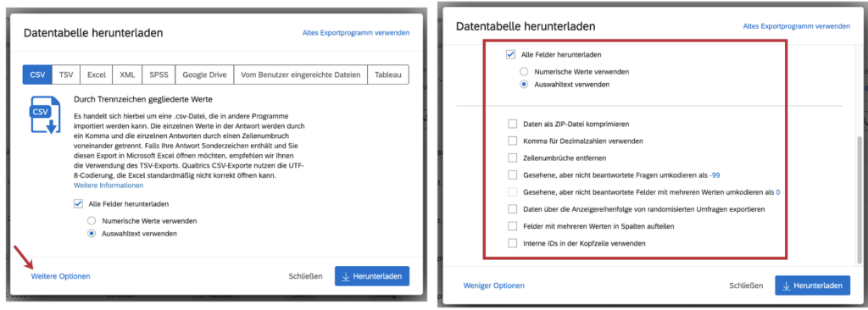This screenshot has height=310, width=868.
Task: Click the heading Durch Trennzeichen gegliederte Werte
Action: click(143, 99)
